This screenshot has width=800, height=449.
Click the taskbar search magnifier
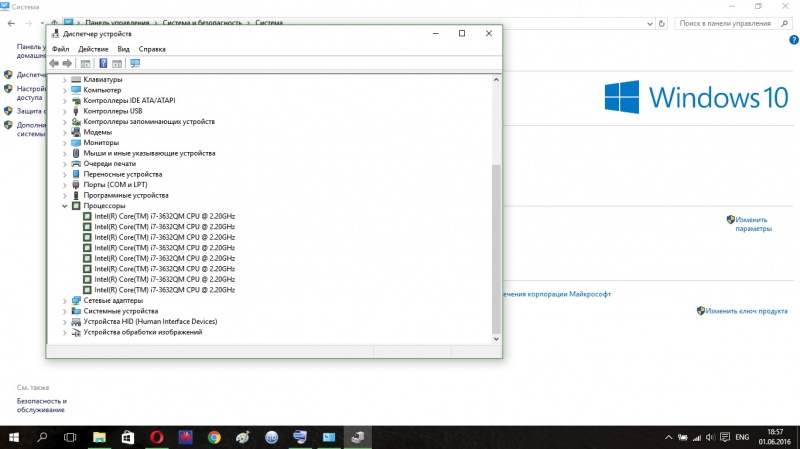coord(42,437)
